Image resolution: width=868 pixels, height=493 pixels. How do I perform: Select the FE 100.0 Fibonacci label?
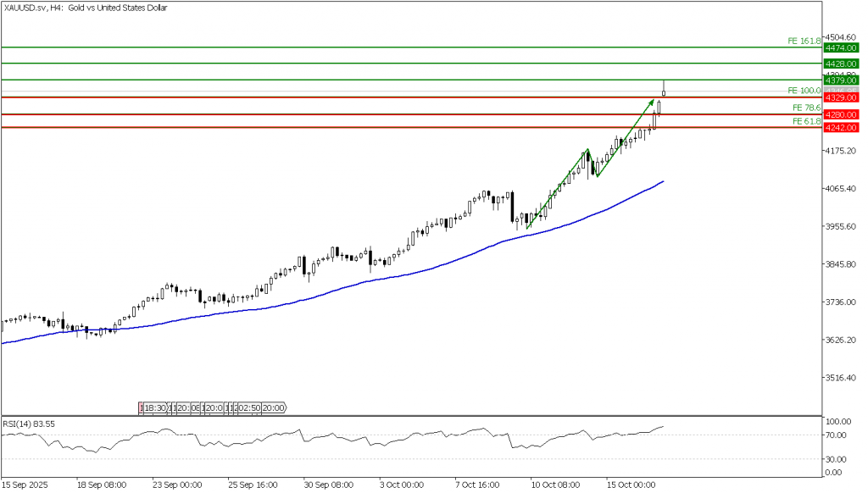pyautogui.click(x=804, y=90)
